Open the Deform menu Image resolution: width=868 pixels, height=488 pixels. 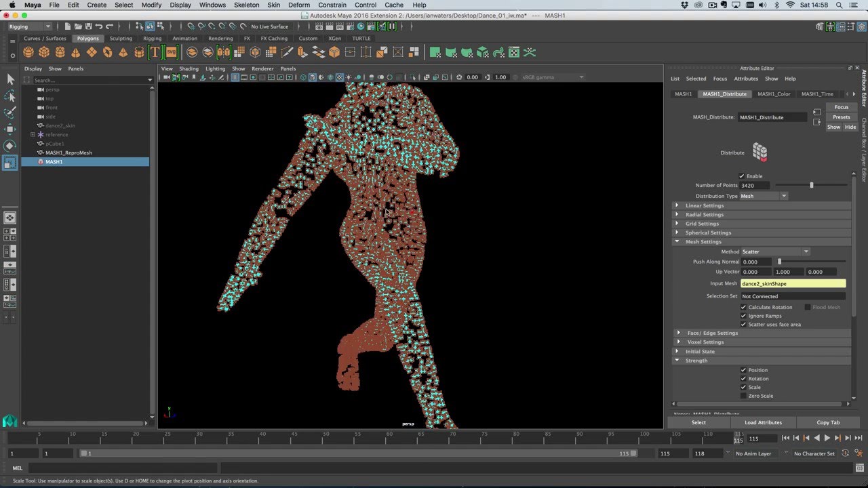299,5
